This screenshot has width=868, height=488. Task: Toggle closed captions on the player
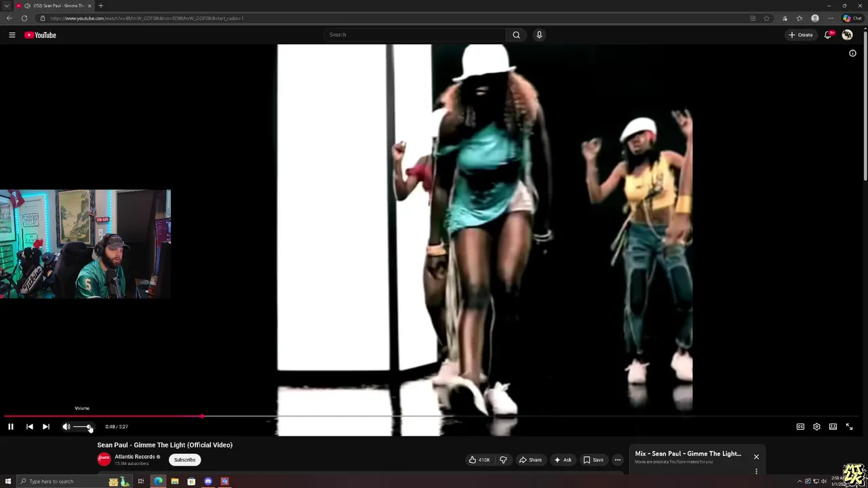pos(800,426)
